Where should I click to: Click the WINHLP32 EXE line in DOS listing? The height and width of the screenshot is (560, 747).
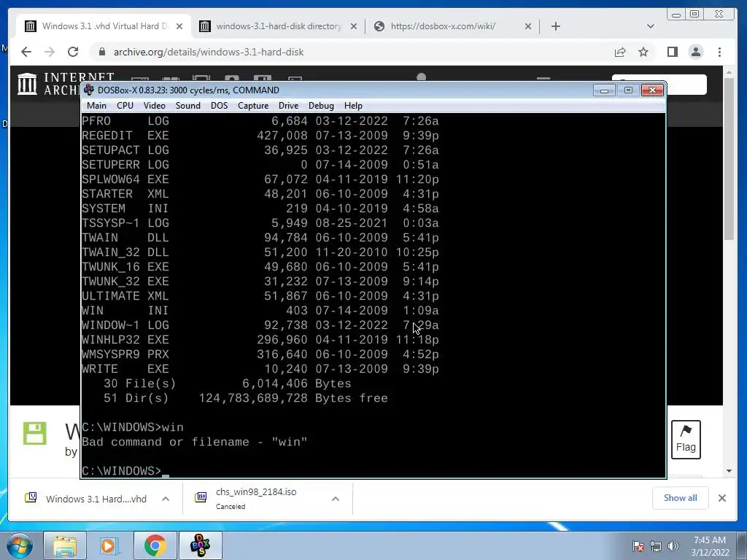(260, 340)
